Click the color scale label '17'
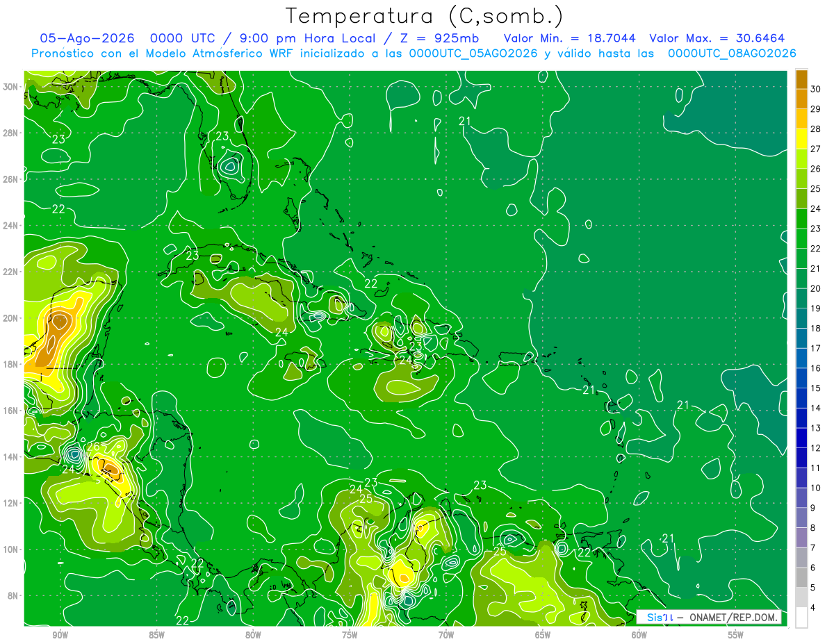This screenshot has height=644, width=834. click(x=816, y=348)
